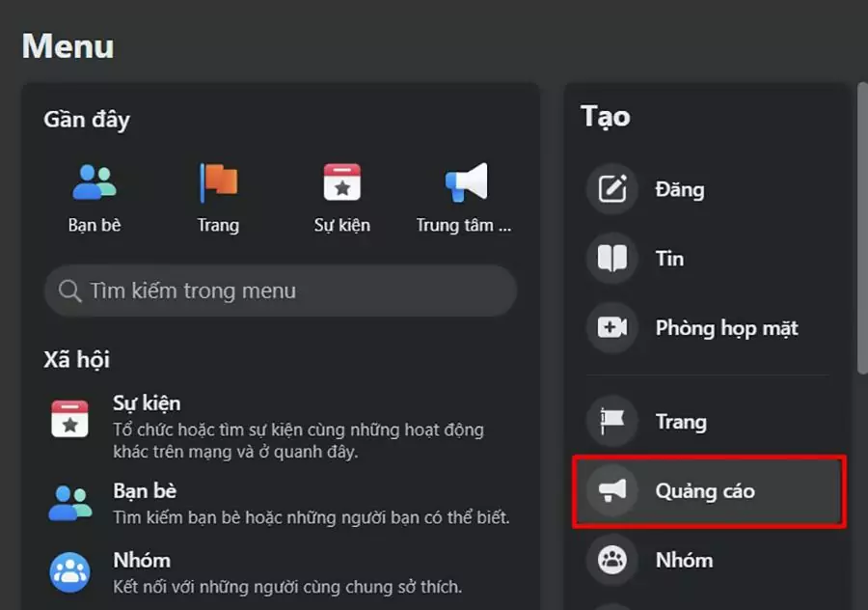Click the Trang flag icon in Tạo panel

pos(612,422)
